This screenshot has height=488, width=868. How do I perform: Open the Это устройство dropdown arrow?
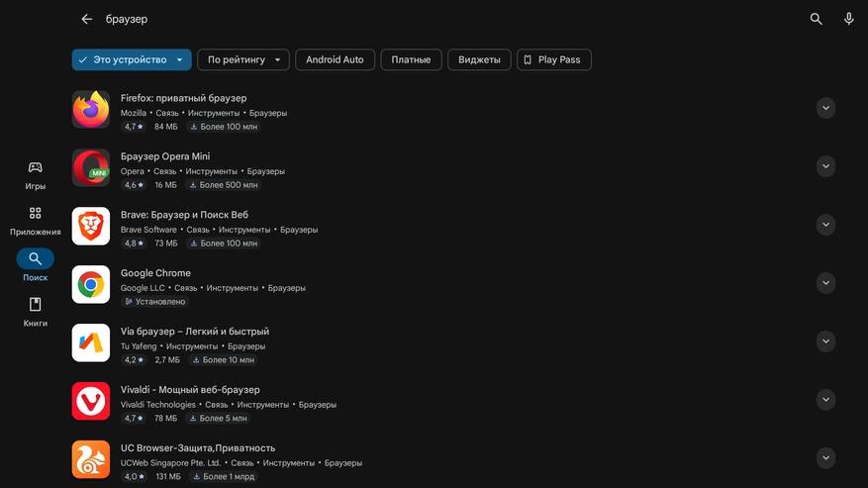(x=180, y=59)
